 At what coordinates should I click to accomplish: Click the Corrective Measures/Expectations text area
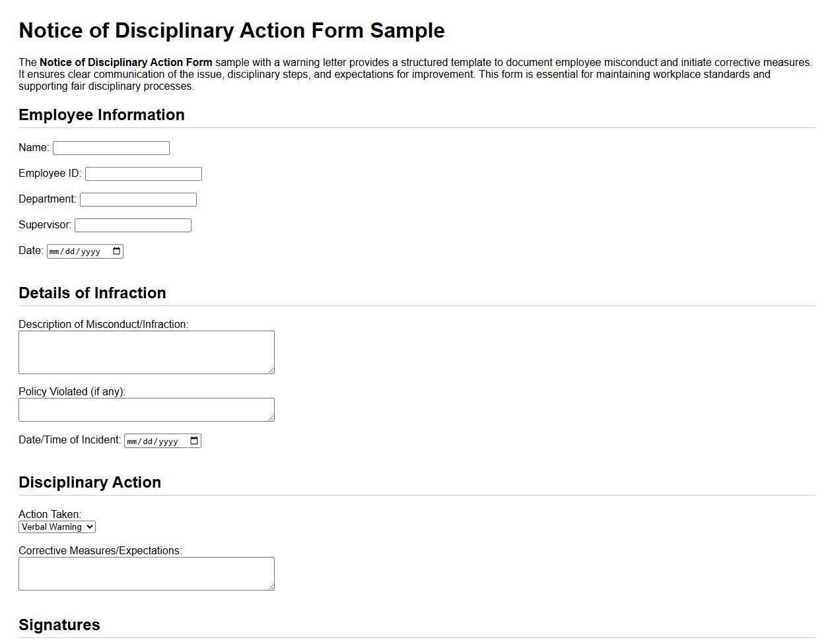tap(145, 571)
